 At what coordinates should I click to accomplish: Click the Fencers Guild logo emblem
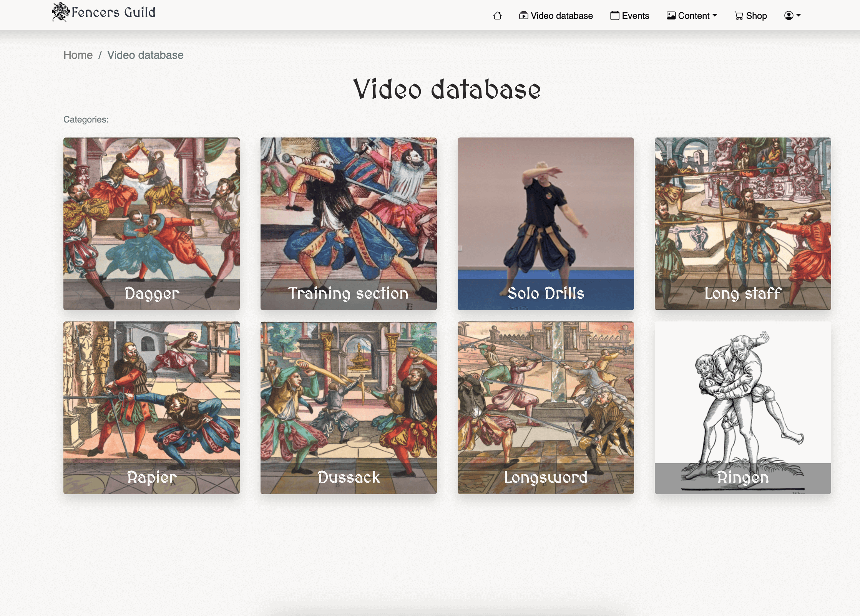point(60,12)
